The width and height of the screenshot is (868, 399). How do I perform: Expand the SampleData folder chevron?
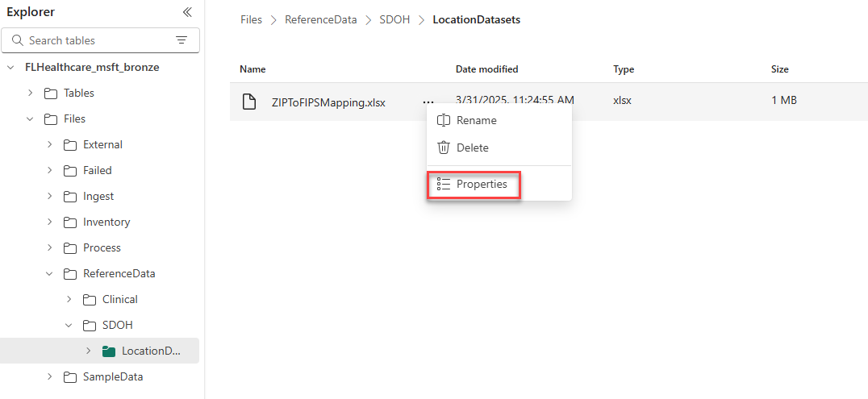[x=50, y=377]
